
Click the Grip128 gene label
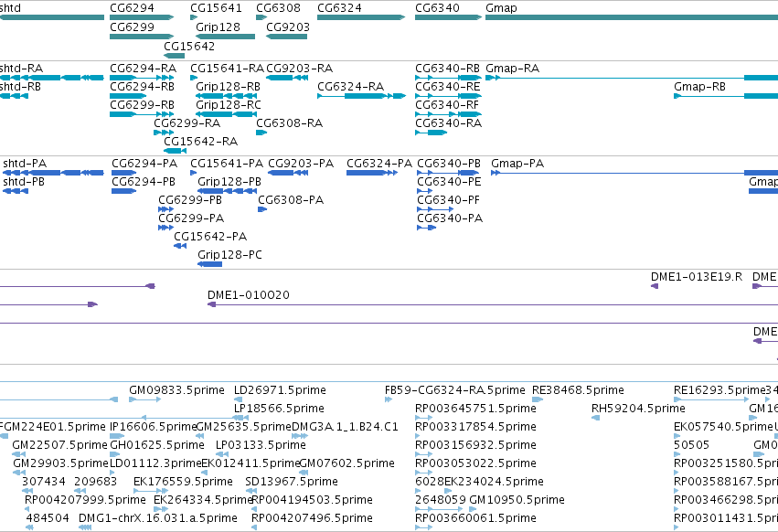[x=218, y=27]
